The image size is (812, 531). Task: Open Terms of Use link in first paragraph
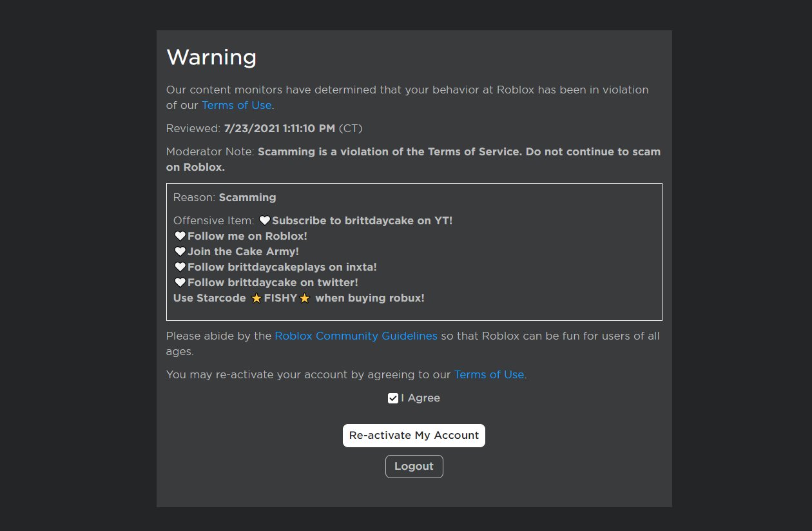[x=237, y=105]
